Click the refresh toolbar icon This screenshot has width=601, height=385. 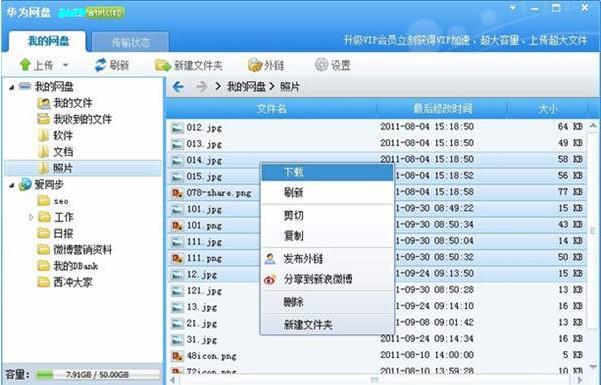pos(100,65)
